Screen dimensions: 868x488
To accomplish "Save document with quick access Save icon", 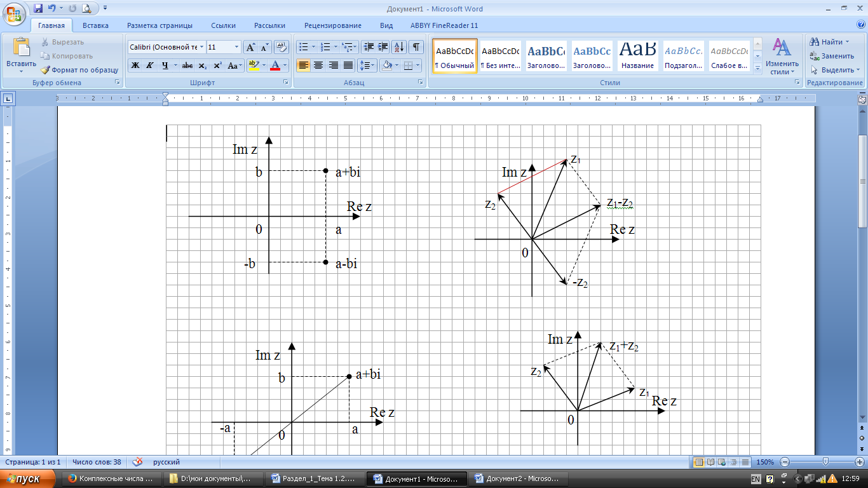I will tap(38, 9).
